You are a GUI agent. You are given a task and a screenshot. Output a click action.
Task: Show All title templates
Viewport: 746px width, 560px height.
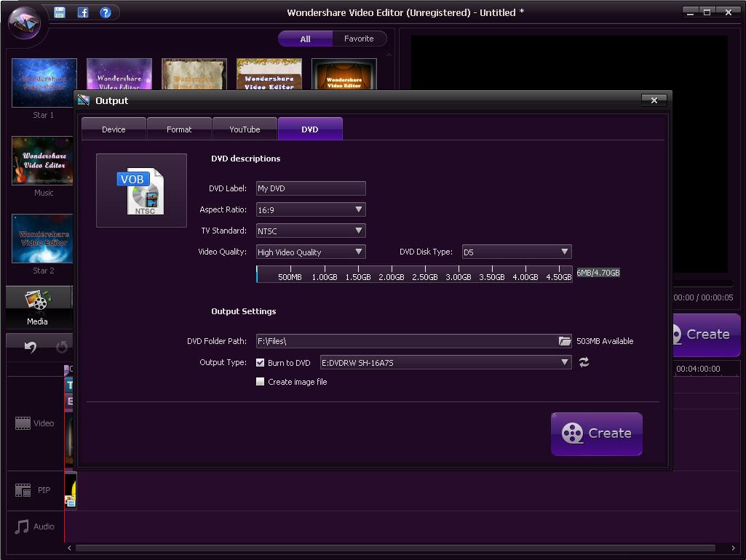click(x=305, y=39)
